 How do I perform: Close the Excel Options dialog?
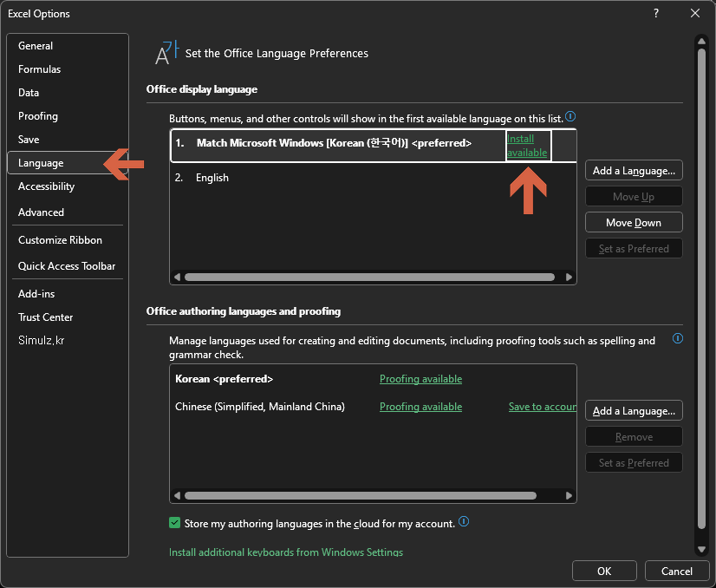(695, 13)
